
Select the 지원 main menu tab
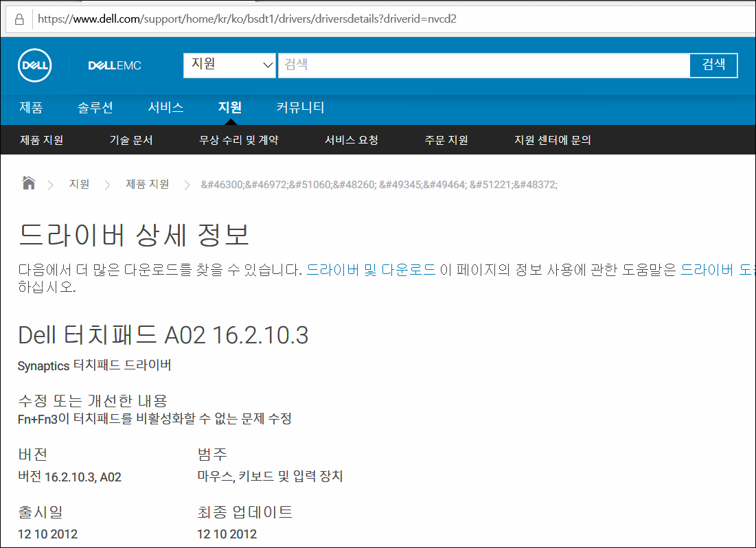click(x=230, y=107)
